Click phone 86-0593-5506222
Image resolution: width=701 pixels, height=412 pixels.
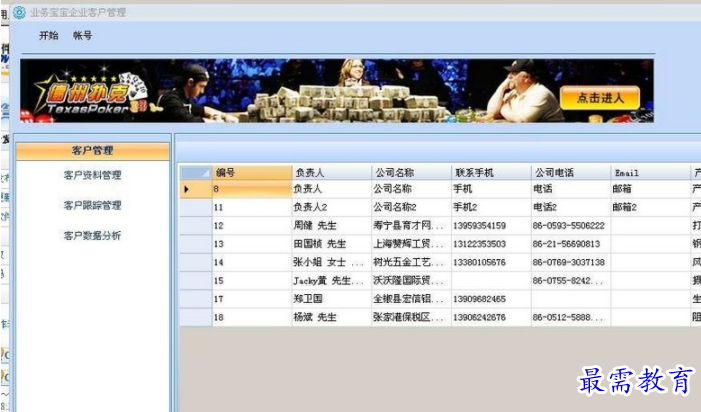(x=571, y=226)
